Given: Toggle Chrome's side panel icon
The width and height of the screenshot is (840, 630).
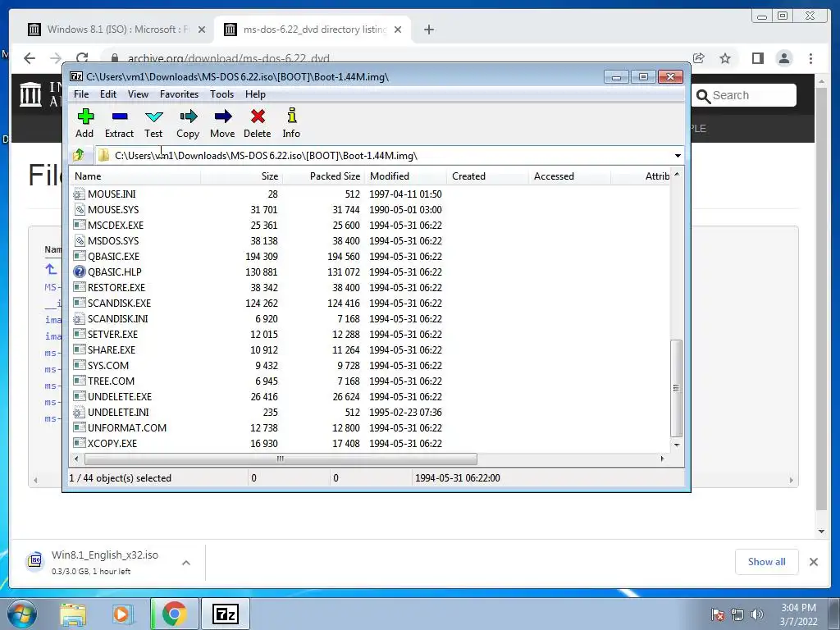Looking at the screenshot, I should pos(757,58).
